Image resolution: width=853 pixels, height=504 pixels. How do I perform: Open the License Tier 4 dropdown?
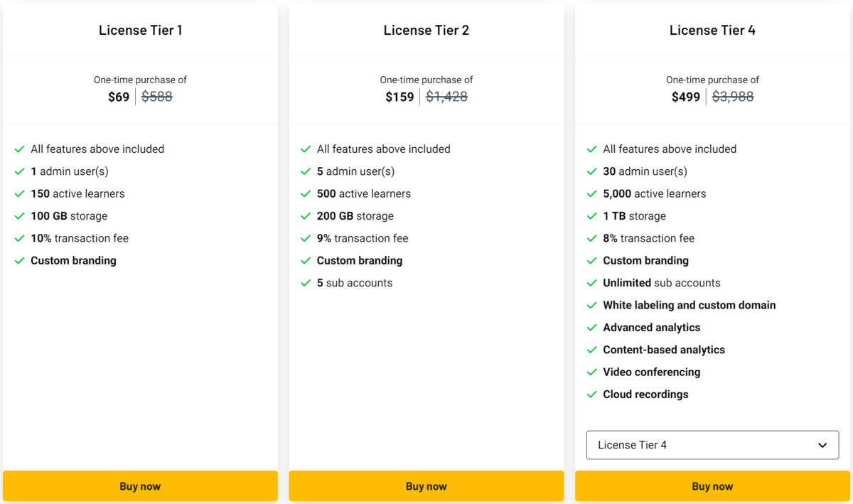point(712,445)
